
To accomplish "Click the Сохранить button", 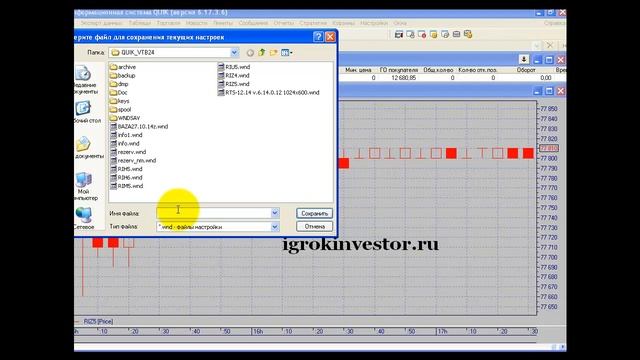I will (314, 213).
